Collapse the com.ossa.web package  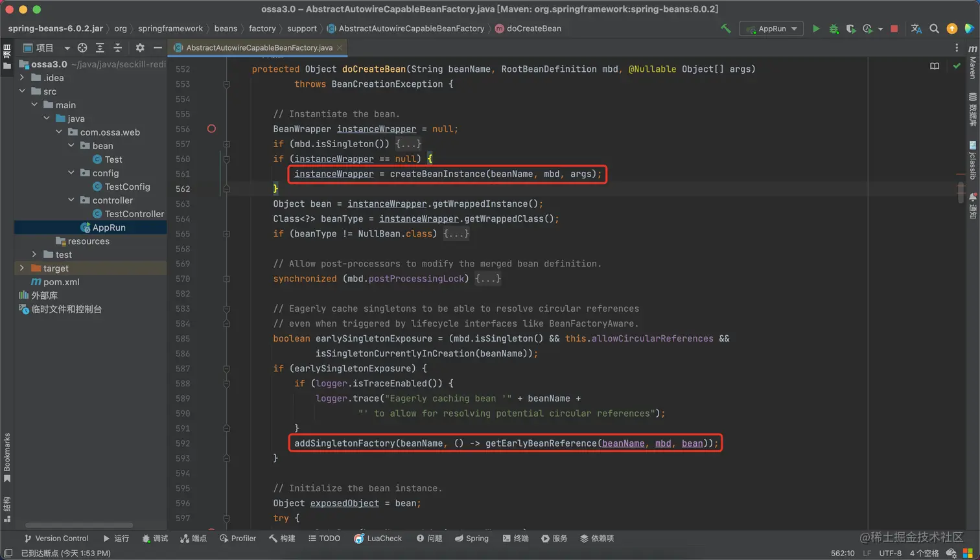pos(59,132)
